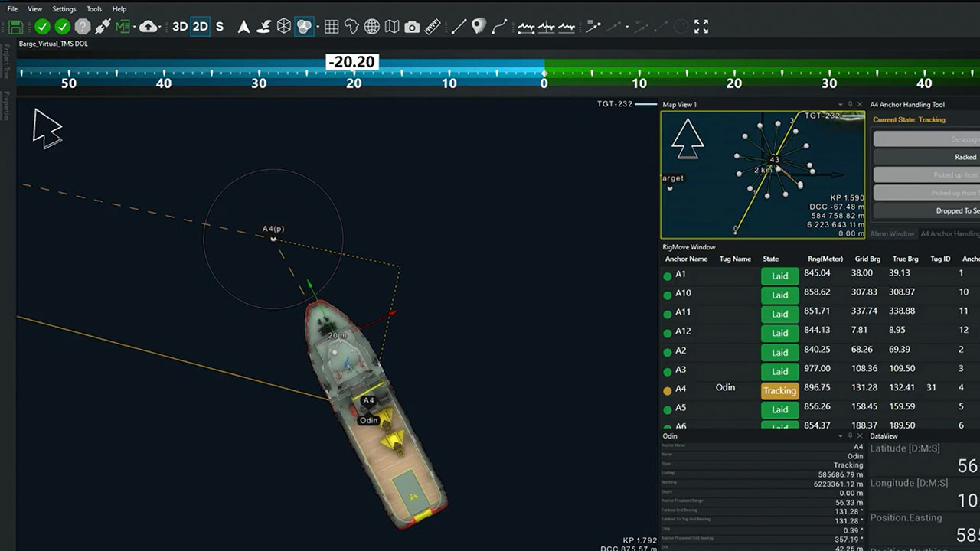Click the fullscreen expand arrows icon

(x=701, y=27)
